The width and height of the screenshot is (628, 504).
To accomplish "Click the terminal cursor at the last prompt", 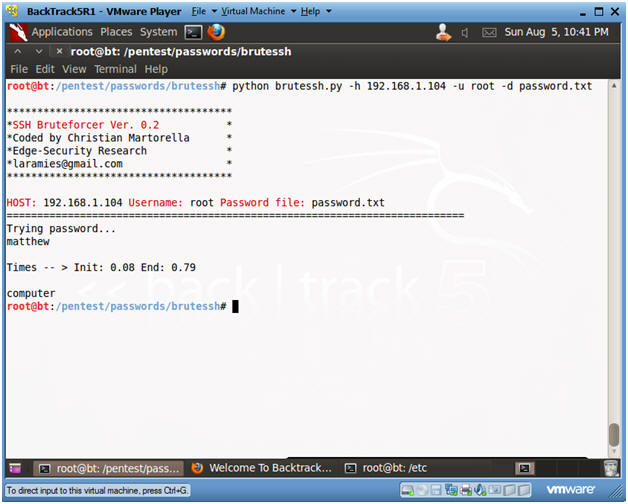I will tap(236, 306).
